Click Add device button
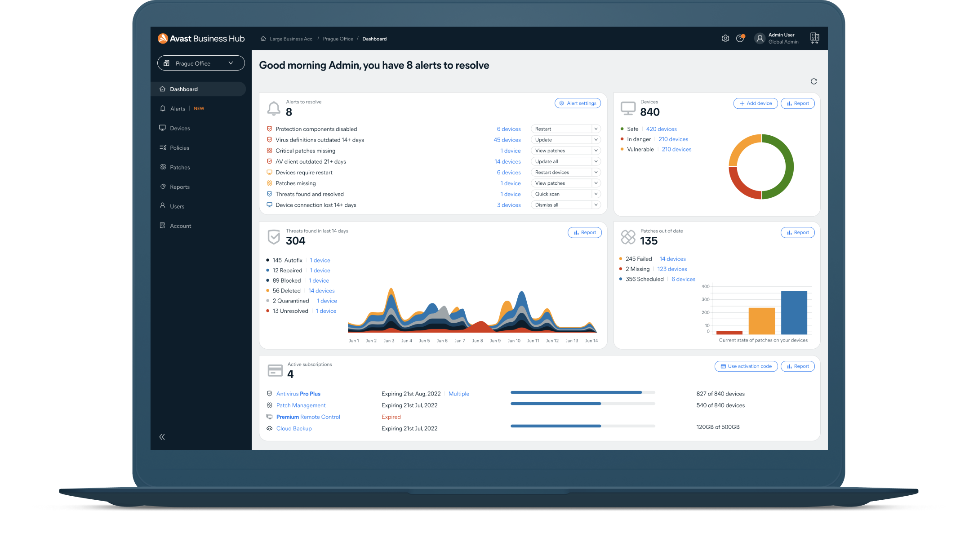This screenshot has height=560, width=978. pyautogui.click(x=754, y=103)
